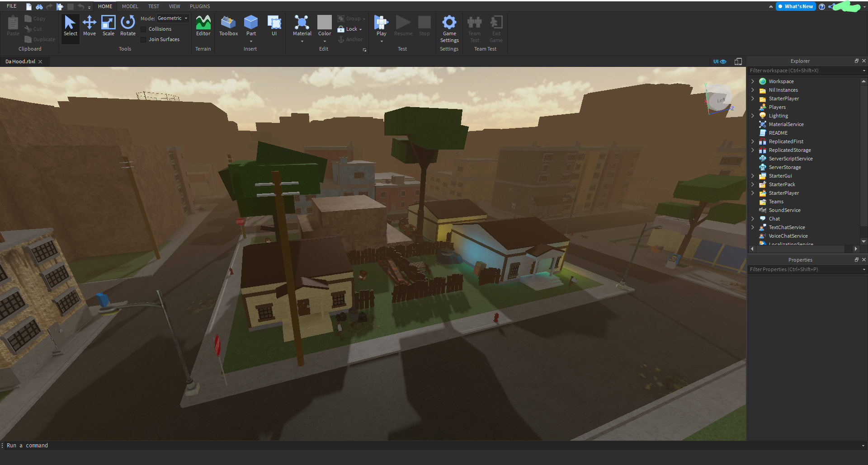Open the Material picker
Viewport: 868px width, 465px height.
click(x=302, y=25)
